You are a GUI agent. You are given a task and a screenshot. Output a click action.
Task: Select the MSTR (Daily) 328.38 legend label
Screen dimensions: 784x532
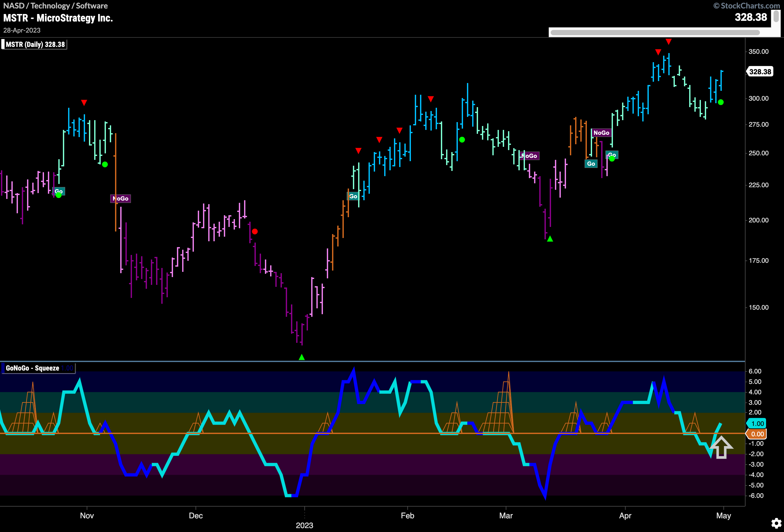click(x=34, y=45)
